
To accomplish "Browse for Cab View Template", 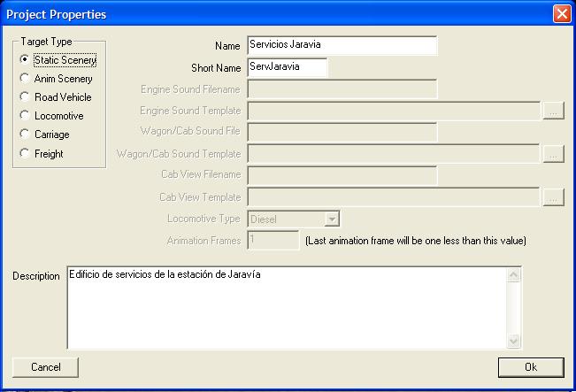I will click(553, 197).
